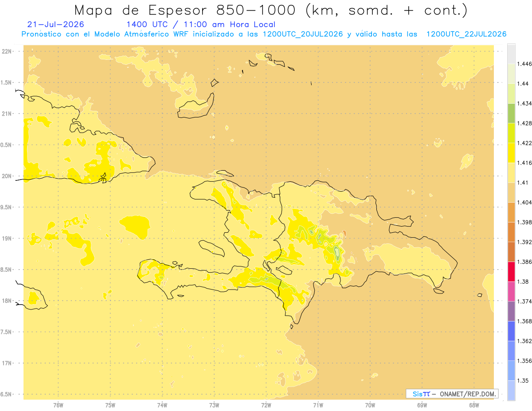
Task: Click the 74W longitude axis label
Action: (x=162, y=405)
